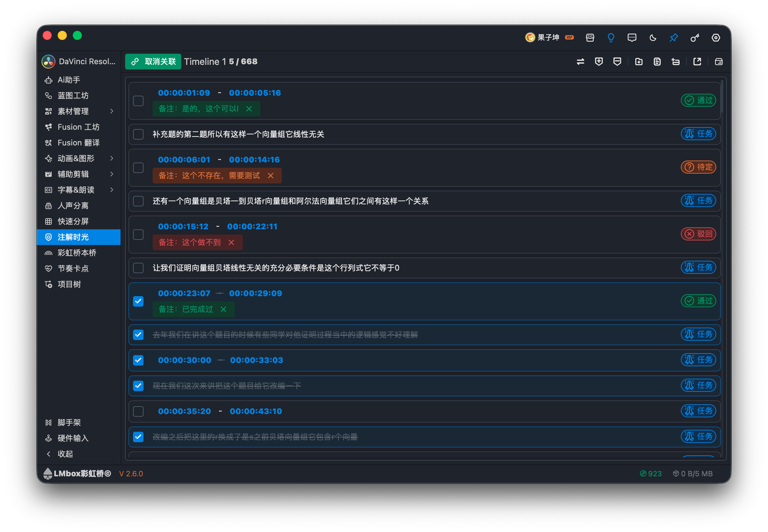Check the 00:00:06:01 entry checkbox
Image resolution: width=768 pixels, height=532 pixels.
138,167
